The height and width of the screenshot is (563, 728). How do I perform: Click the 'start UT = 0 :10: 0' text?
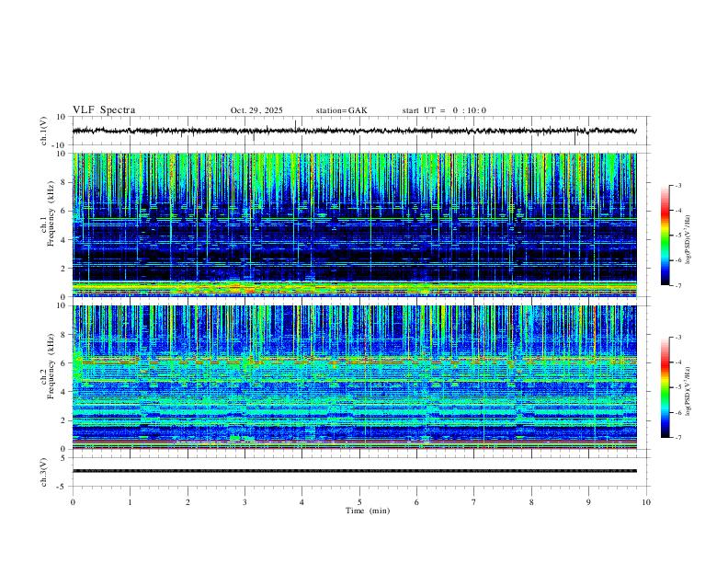[x=444, y=110]
